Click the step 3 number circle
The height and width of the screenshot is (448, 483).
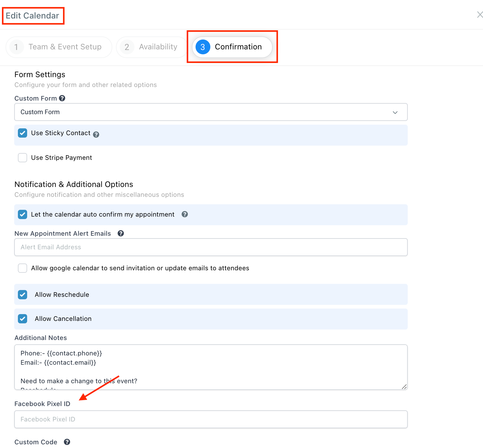coord(203,47)
